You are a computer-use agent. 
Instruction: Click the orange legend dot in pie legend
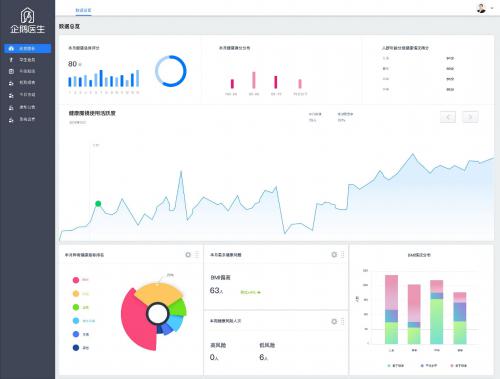tap(76, 294)
